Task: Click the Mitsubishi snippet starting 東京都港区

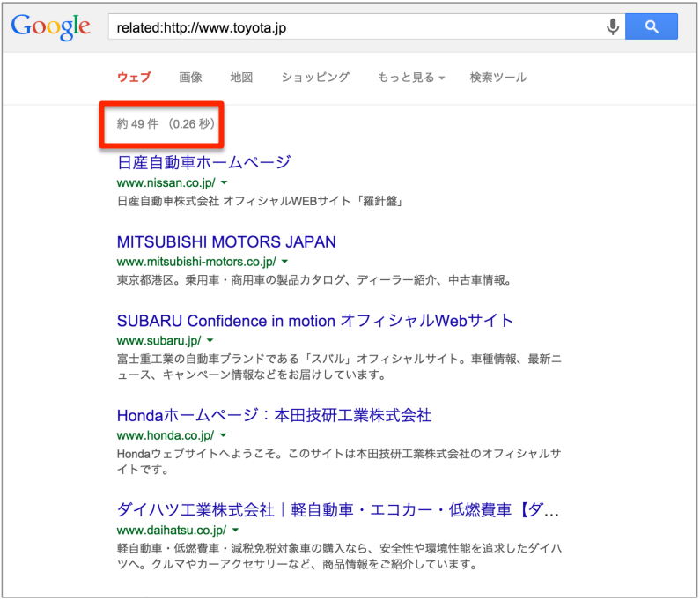Action: point(314,280)
